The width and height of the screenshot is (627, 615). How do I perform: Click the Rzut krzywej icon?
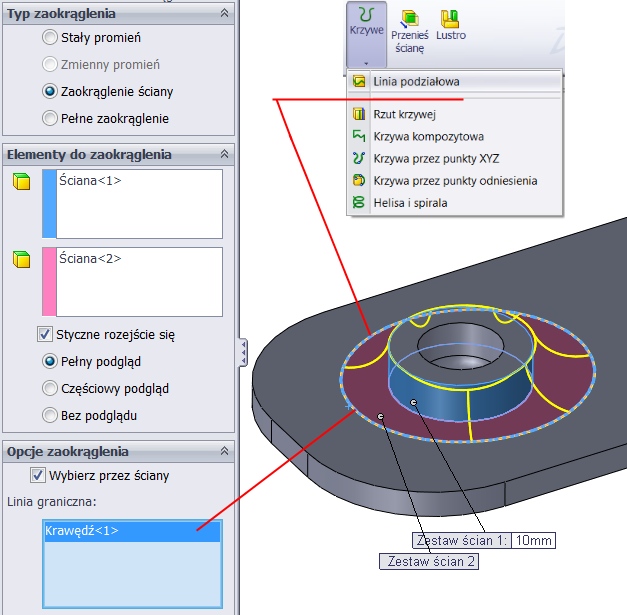click(359, 114)
